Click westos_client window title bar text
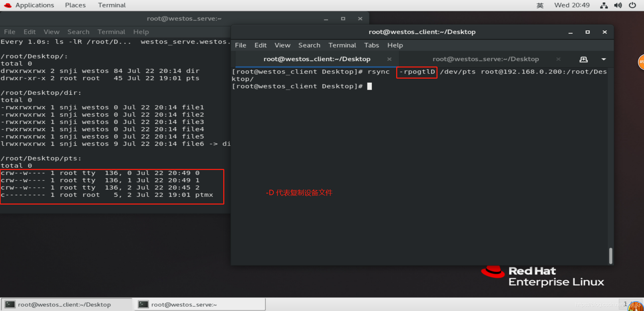 pyautogui.click(x=422, y=32)
